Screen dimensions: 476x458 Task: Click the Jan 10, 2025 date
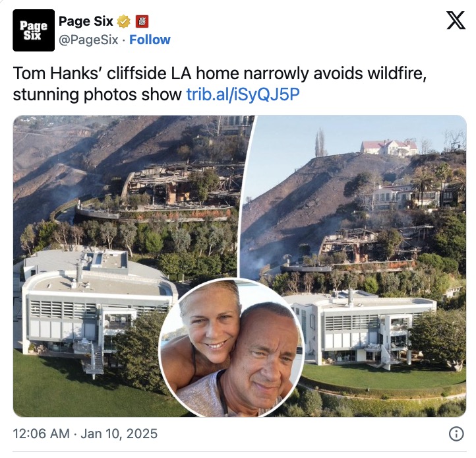pyautogui.click(x=120, y=434)
